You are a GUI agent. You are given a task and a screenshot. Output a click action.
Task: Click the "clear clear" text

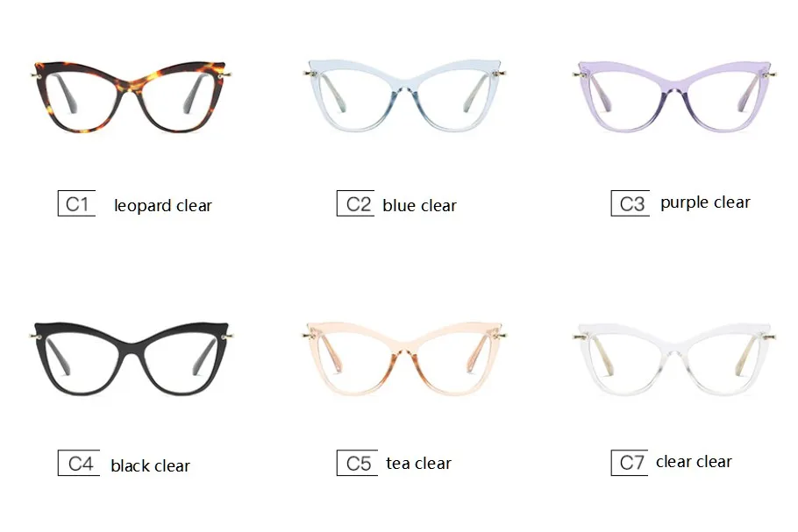click(694, 462)
